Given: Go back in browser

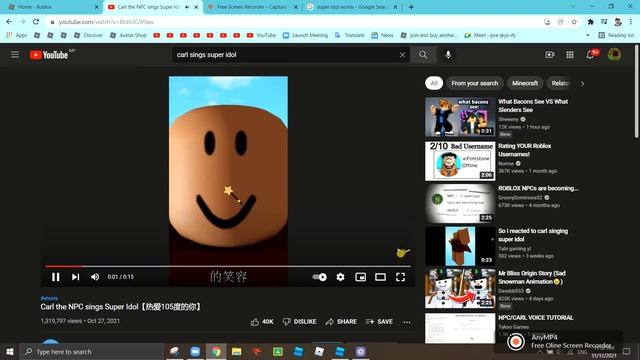Looking at the screenshot, I should (x=9, y=22).
